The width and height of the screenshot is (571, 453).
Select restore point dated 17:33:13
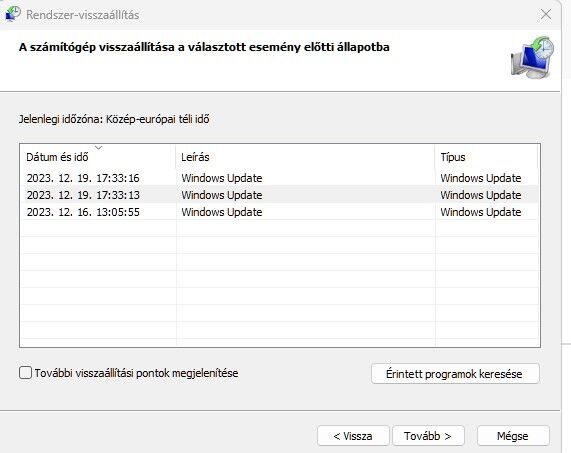[279, 195]
